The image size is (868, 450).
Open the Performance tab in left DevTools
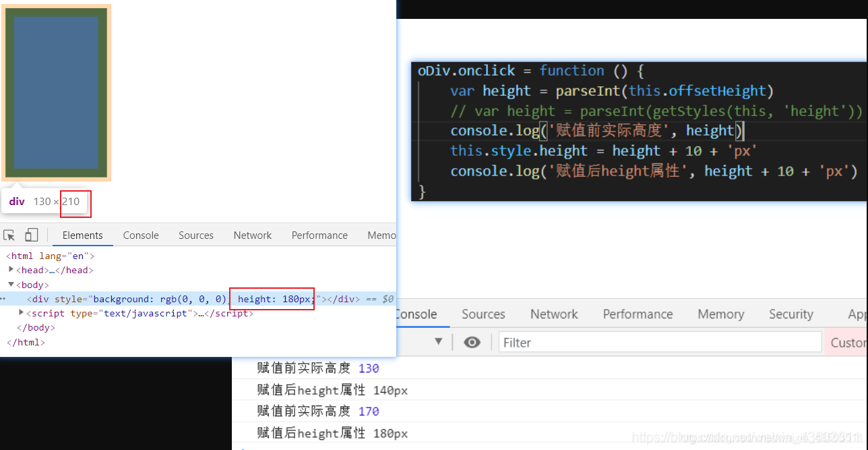pos(319,235)
